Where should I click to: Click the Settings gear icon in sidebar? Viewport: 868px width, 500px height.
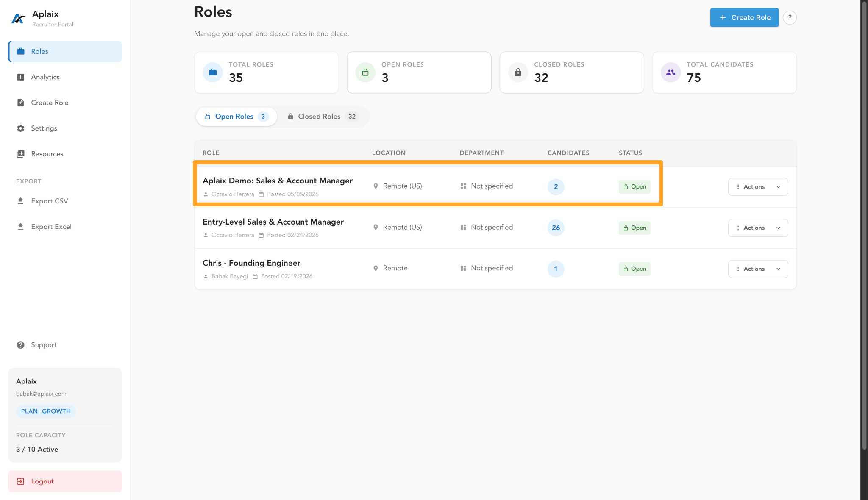tap(20, 128)
